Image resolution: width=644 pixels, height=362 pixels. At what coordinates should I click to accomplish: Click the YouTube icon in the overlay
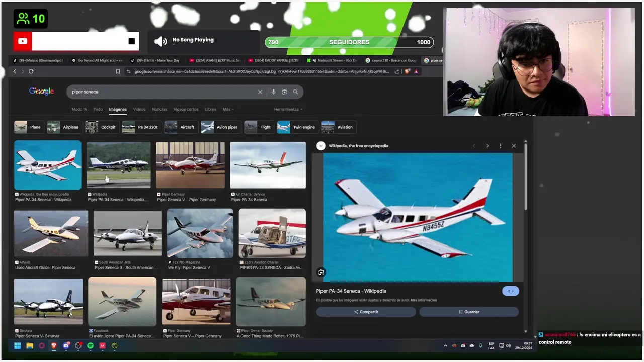click(23, 41)
